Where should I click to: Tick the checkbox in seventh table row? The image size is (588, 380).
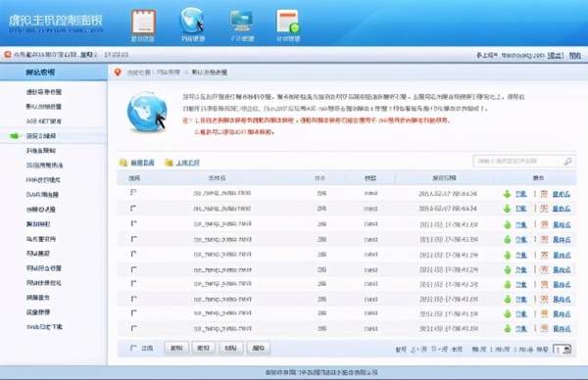134,284
